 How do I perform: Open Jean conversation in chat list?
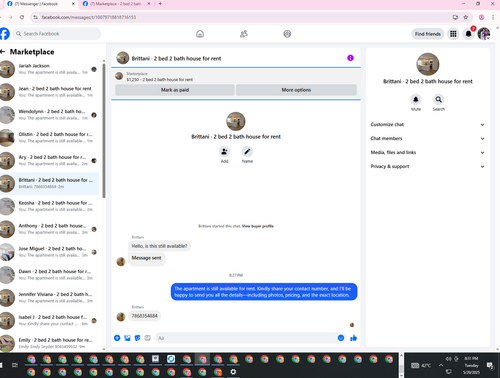point(49,92)
